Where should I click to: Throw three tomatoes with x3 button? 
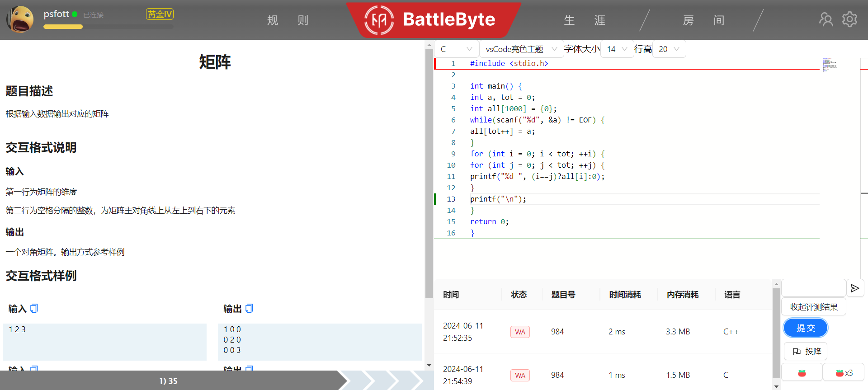click(844, 373)
